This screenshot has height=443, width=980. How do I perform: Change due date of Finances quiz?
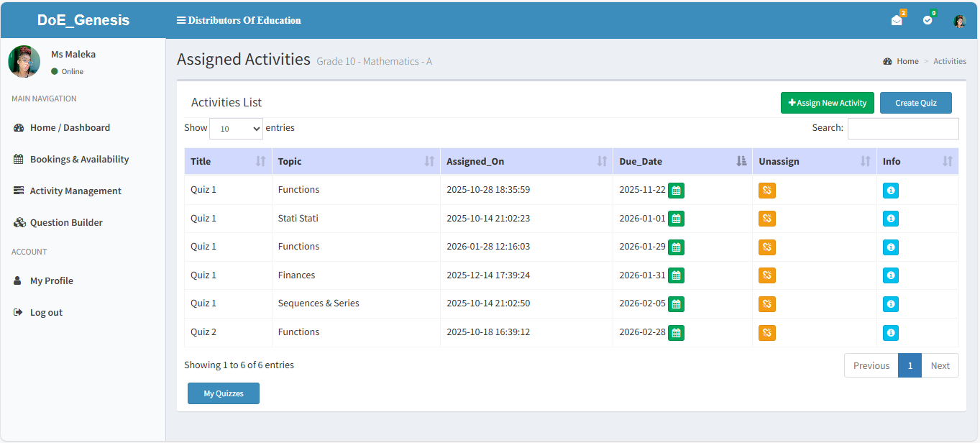tap(676, 275)
